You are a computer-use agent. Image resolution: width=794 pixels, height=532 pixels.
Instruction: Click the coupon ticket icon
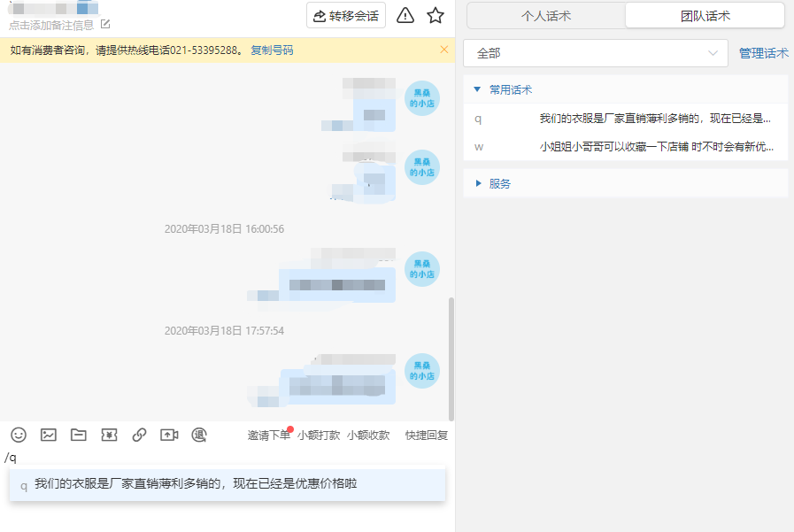tap(109, 435)
